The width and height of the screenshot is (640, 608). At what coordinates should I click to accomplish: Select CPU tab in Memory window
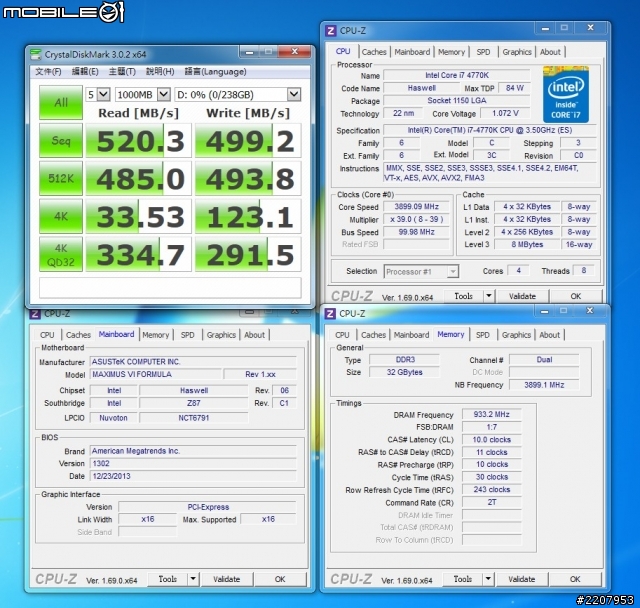pos(342,335)
